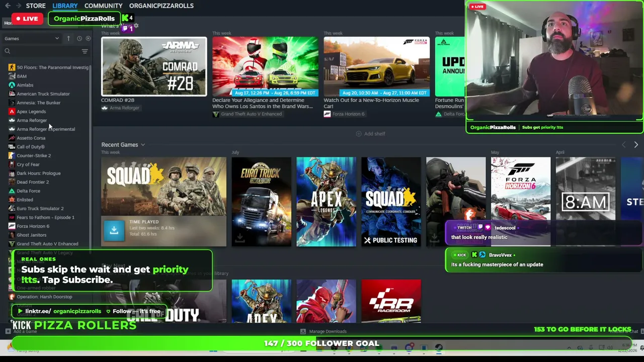Open the COMMUNITY tab

click(103, 6)
